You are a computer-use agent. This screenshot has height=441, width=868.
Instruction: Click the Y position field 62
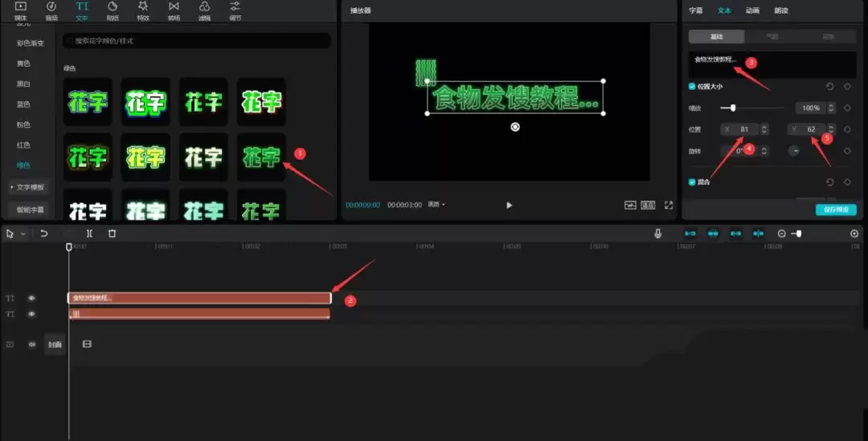[x=807, y=129]
